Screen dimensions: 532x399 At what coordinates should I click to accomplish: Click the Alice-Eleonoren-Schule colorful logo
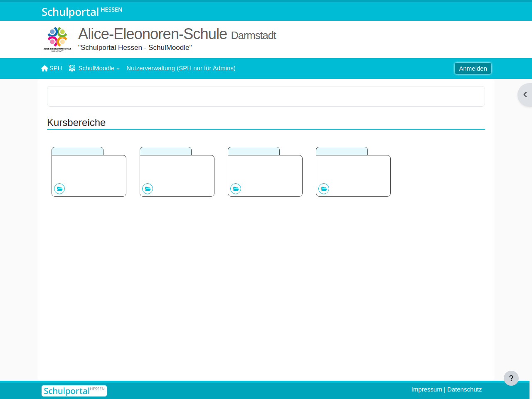point(57,39)
